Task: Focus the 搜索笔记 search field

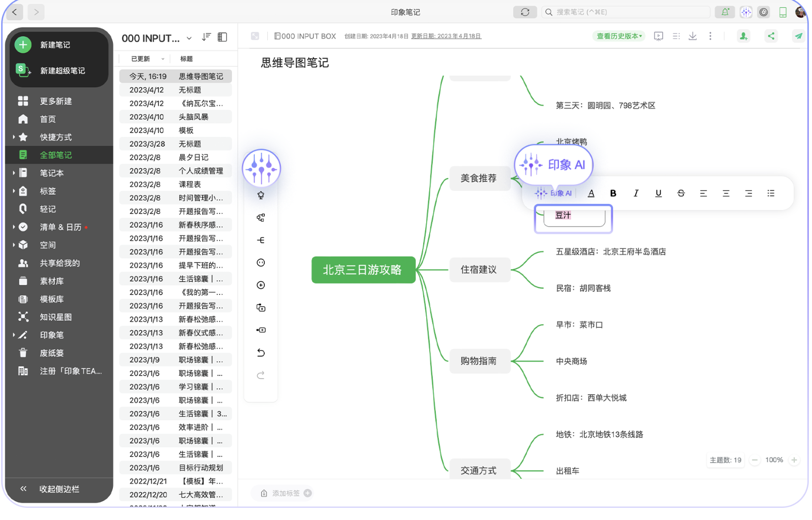Action: (627, 12)
